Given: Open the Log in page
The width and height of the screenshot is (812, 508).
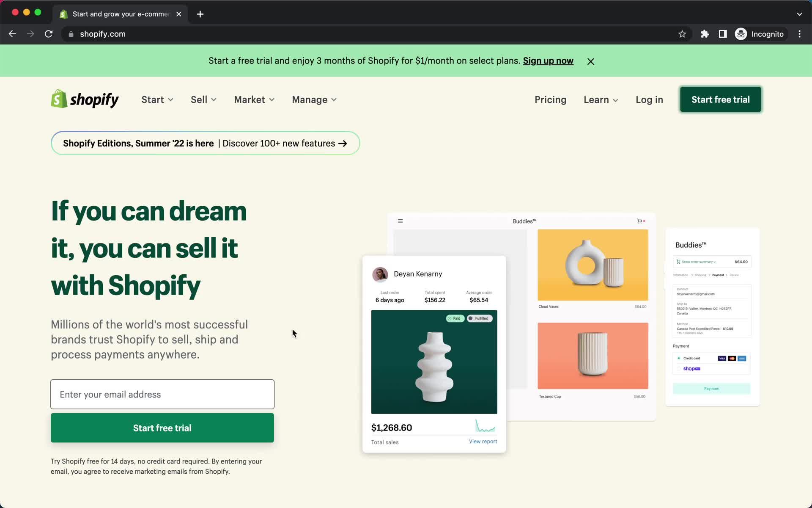Looking at the screenshot, I should pyautogui.click(x=649, y=99).
